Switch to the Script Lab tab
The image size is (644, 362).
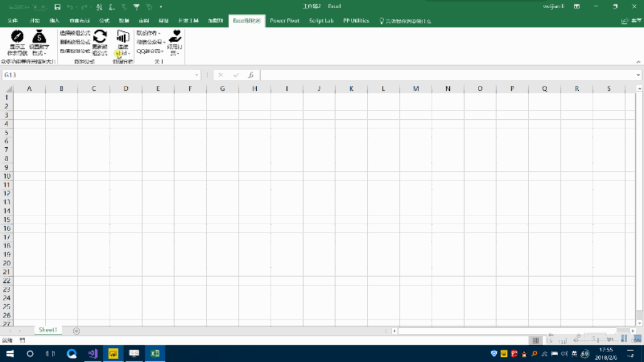pyautogui.click(x=321, y=21)
